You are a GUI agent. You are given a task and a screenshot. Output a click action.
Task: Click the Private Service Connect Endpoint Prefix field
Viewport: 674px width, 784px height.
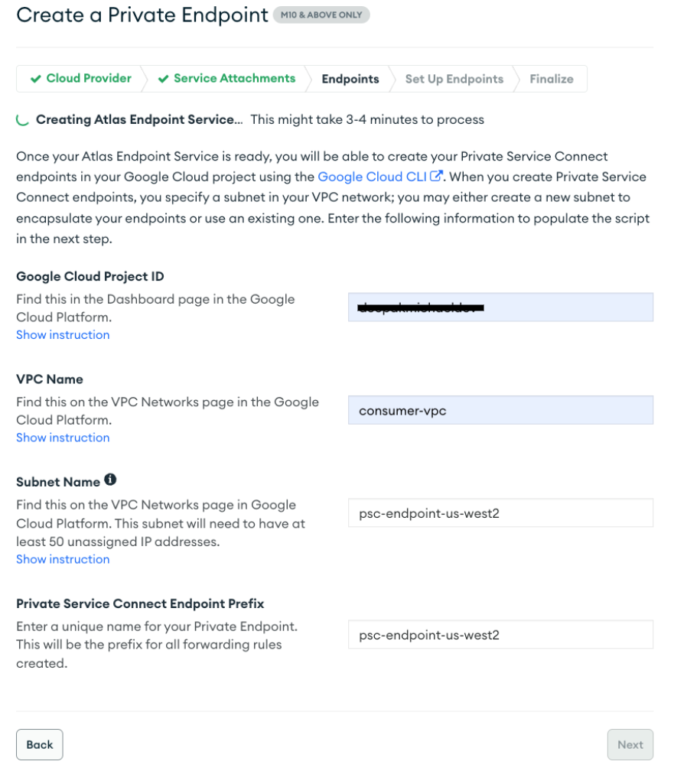(x=500, y=635)
